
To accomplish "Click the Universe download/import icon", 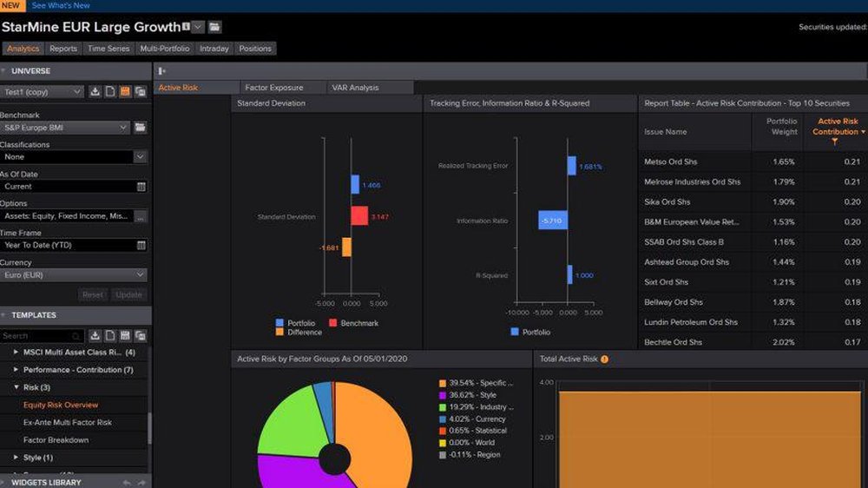I will (95, 92).
